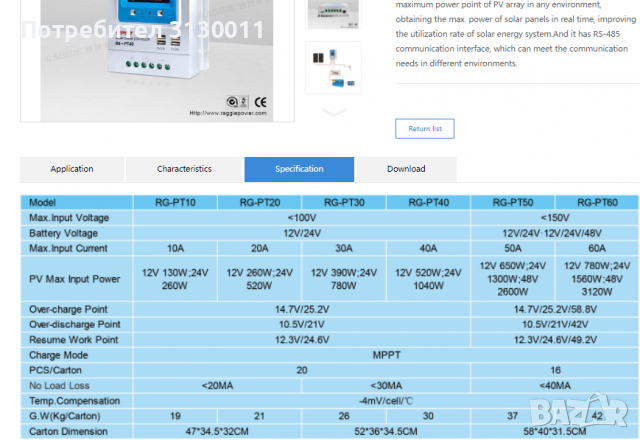Click the RG-PT10 column header

[176, 203]
